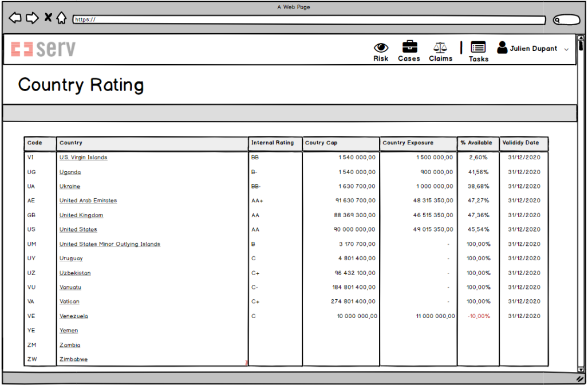Open the Vanuatu country link

click(x=70, y=288)
